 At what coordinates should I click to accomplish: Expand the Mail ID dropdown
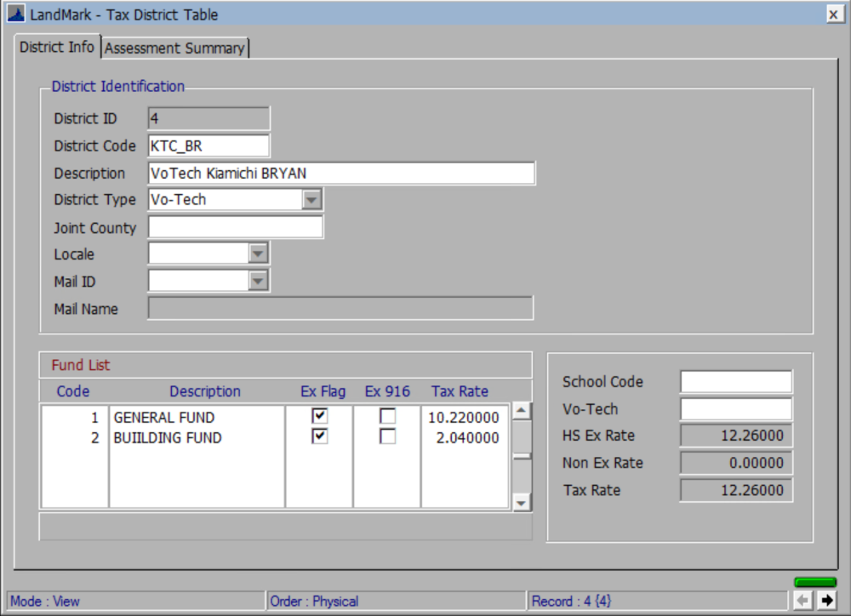(257, 281)
